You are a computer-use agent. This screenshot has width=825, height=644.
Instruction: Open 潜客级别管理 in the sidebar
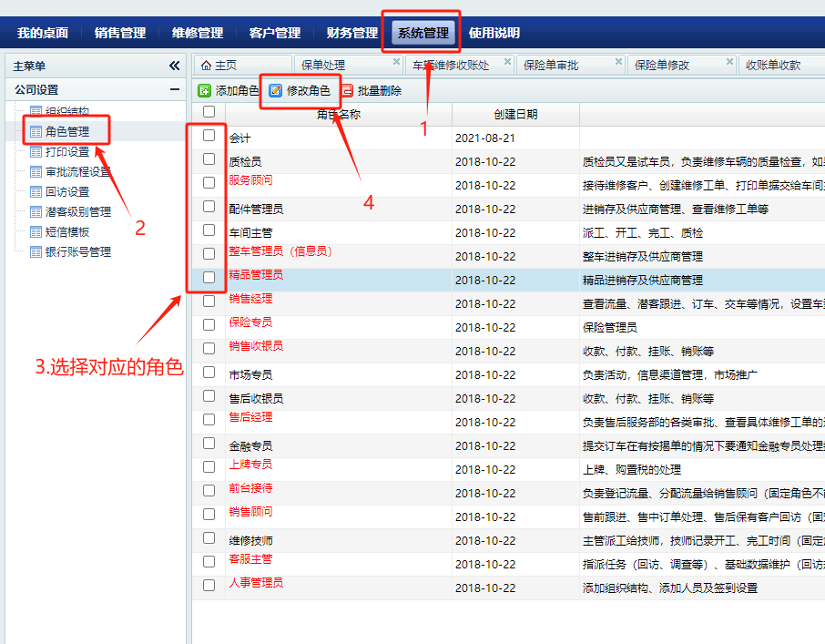78,212
